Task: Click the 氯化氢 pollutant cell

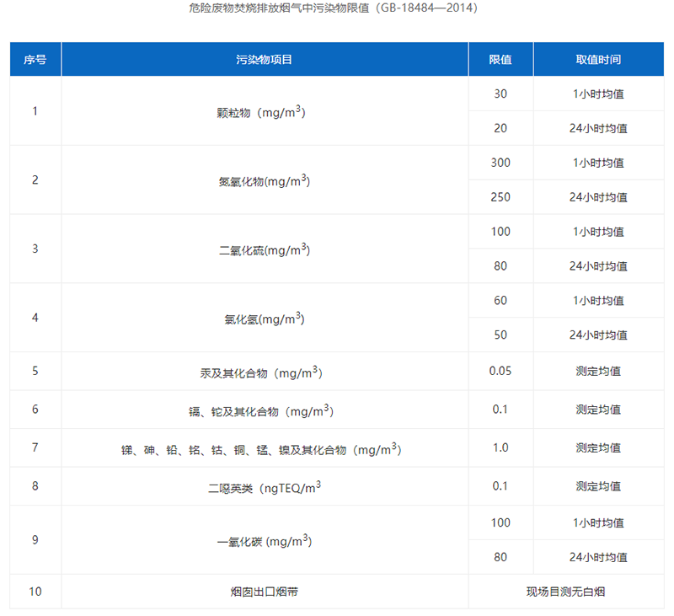Action: [x=265, y=318]
